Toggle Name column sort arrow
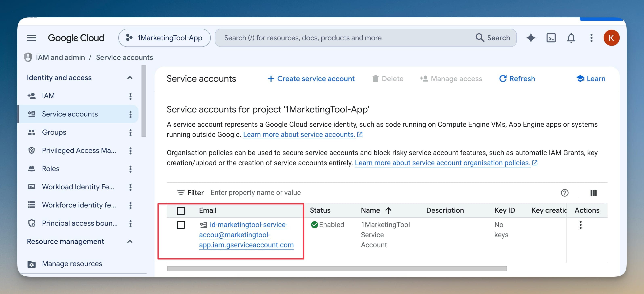 (388, 210)
